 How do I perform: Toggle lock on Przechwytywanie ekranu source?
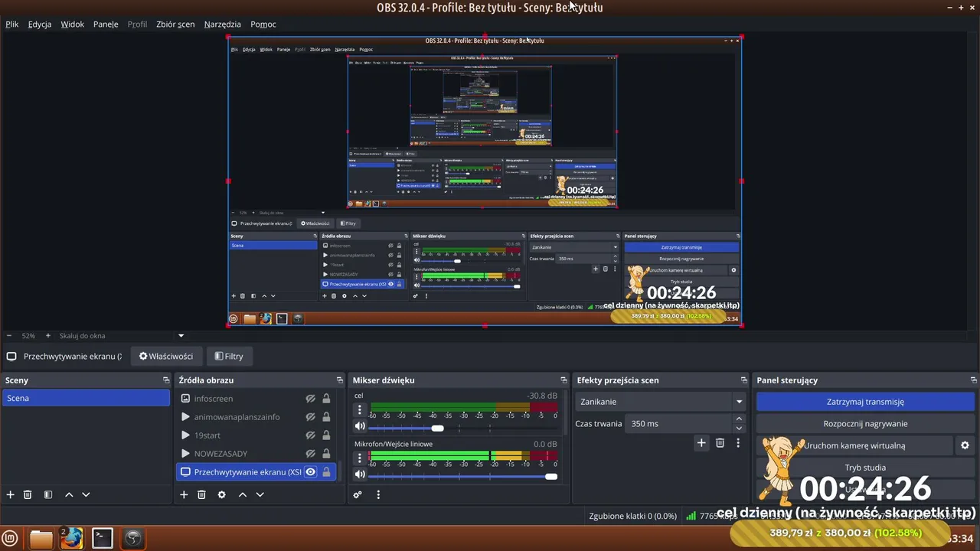(x=326, y=472)
